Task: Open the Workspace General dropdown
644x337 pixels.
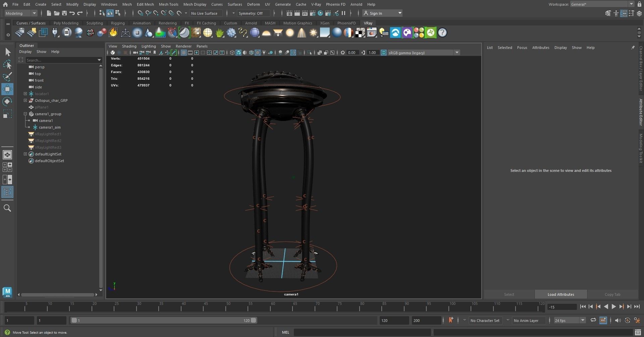Action: [602, 4]
